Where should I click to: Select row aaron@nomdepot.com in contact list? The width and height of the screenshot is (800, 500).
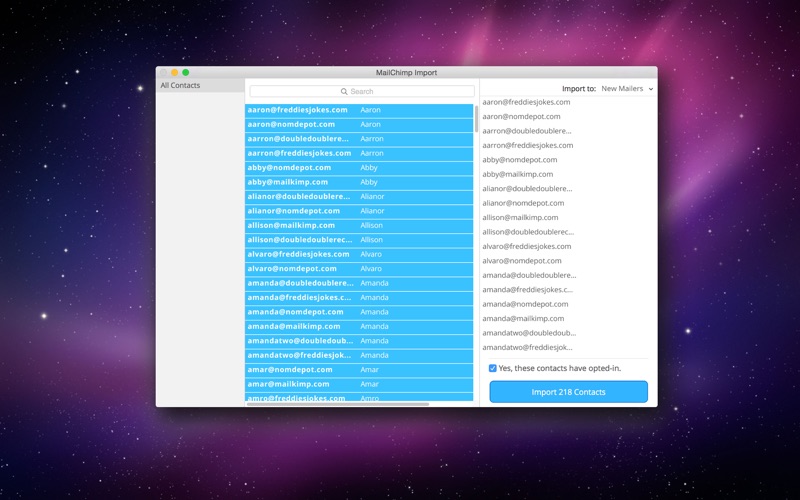[359, 124]
